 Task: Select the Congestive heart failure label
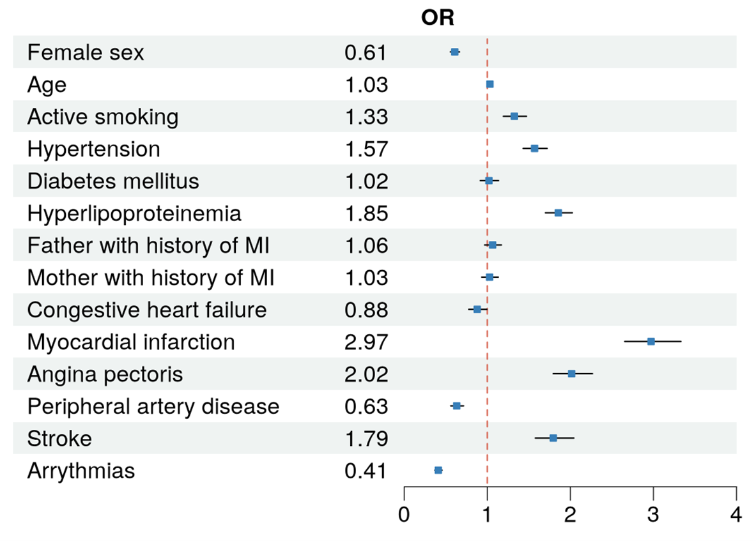pyautogui.click(x=147, y=310)
